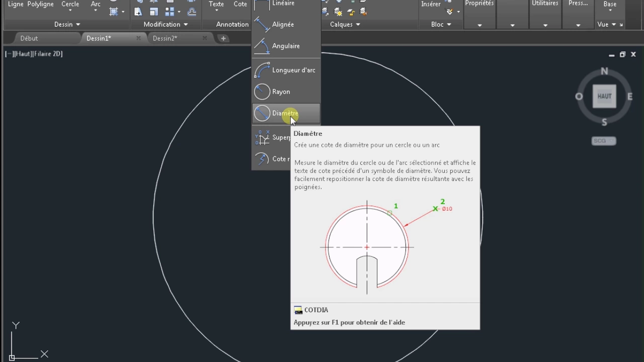Click the layer freeze sun icon

point(338,12)
